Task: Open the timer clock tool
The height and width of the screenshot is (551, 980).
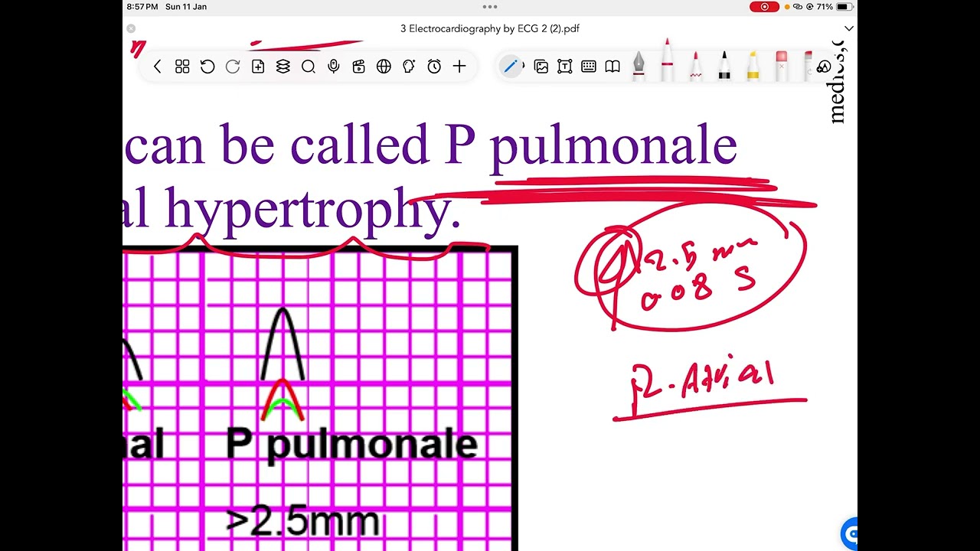Action: point(434,67)
